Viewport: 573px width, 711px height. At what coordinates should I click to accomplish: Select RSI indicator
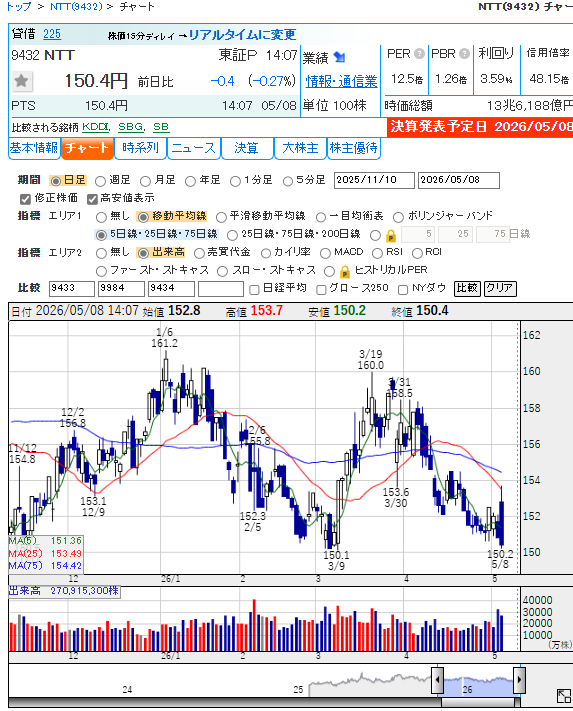(377, 253)
